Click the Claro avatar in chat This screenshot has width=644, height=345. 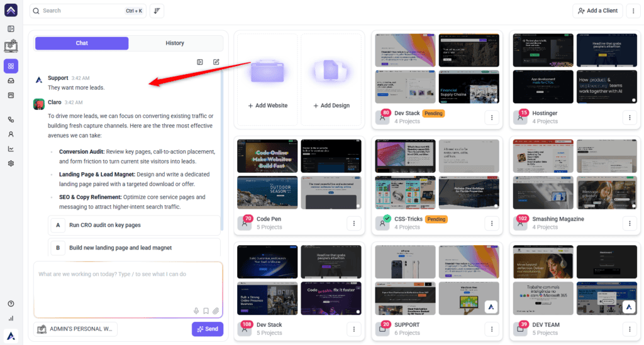pyautogui.click(x=39, y=104)
